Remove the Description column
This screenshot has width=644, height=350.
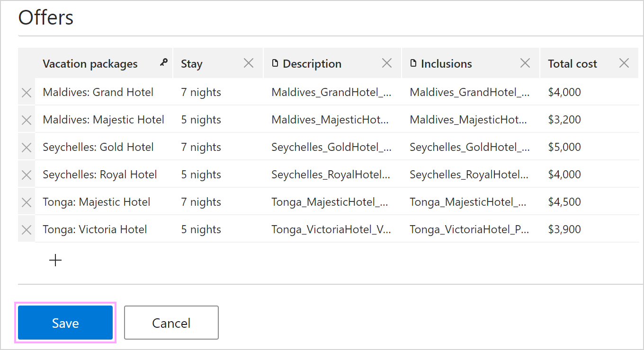[387, 63]
